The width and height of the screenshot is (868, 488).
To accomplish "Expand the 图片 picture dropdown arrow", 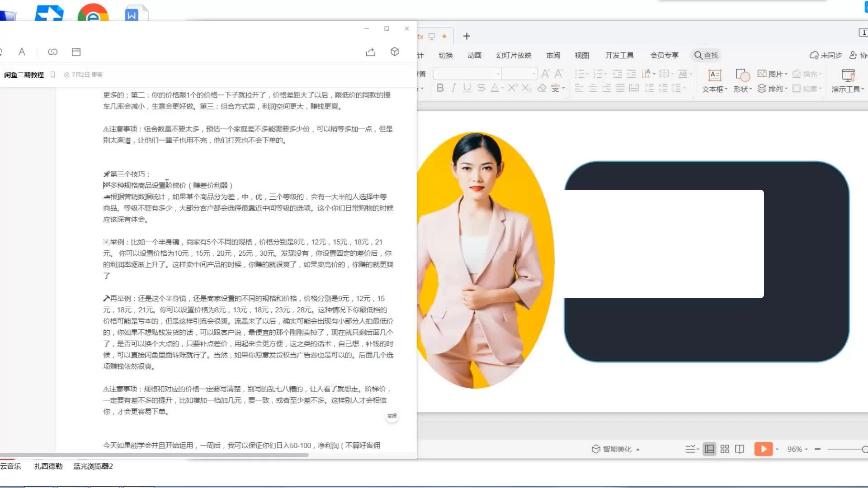I will tap(785, 73).
